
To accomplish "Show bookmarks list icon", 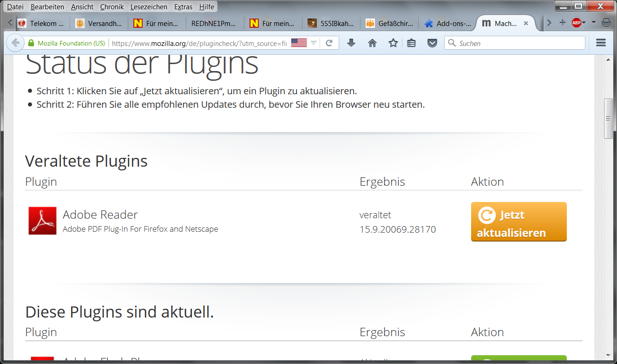I will point(411,43).
